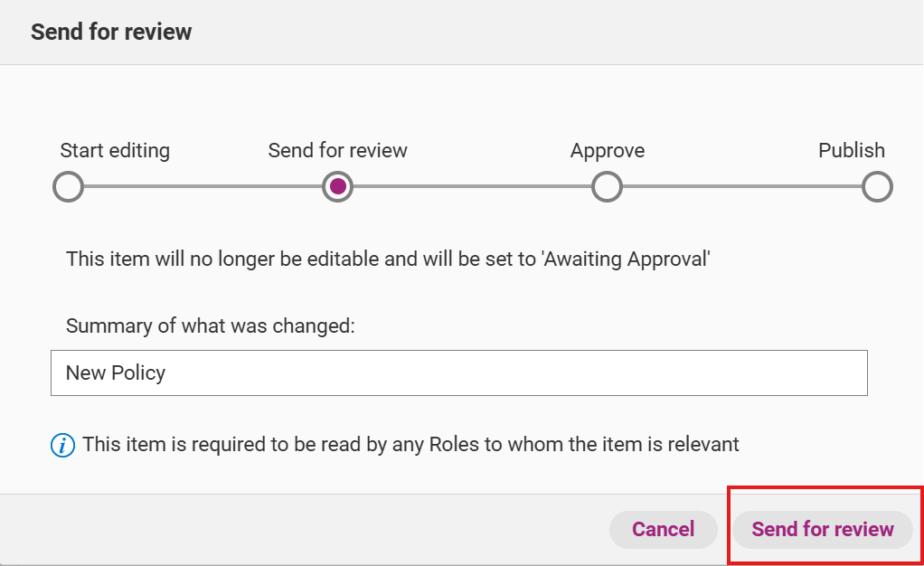Screen dimensions: 924x566
Task: Click progress line between Send for review and Approve
Action: point(472,187)
